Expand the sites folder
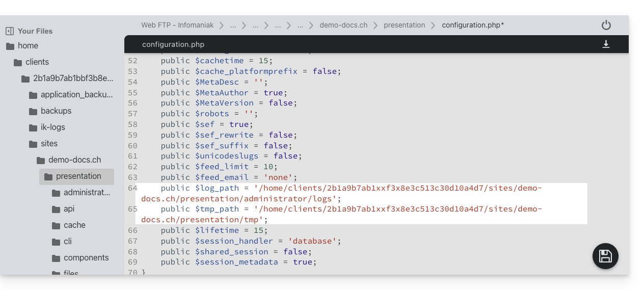 click(x=49, y=144)
